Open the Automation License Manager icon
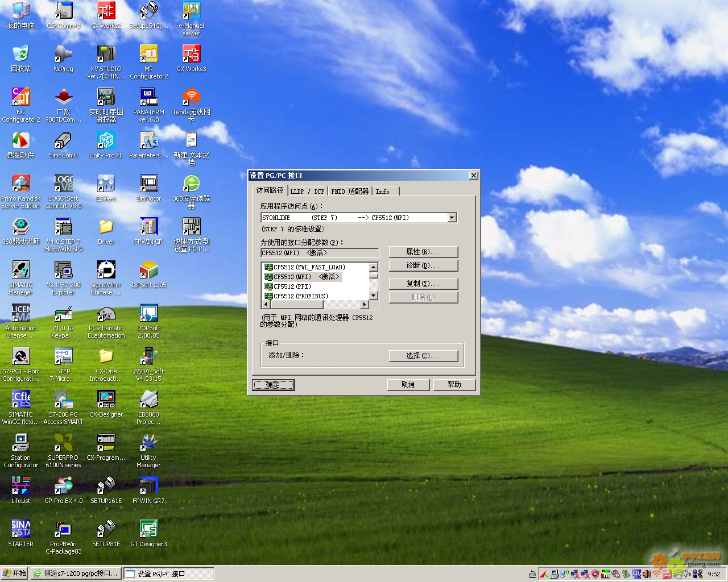The width and height of the screenshot is (728, 582). (21, 321)
